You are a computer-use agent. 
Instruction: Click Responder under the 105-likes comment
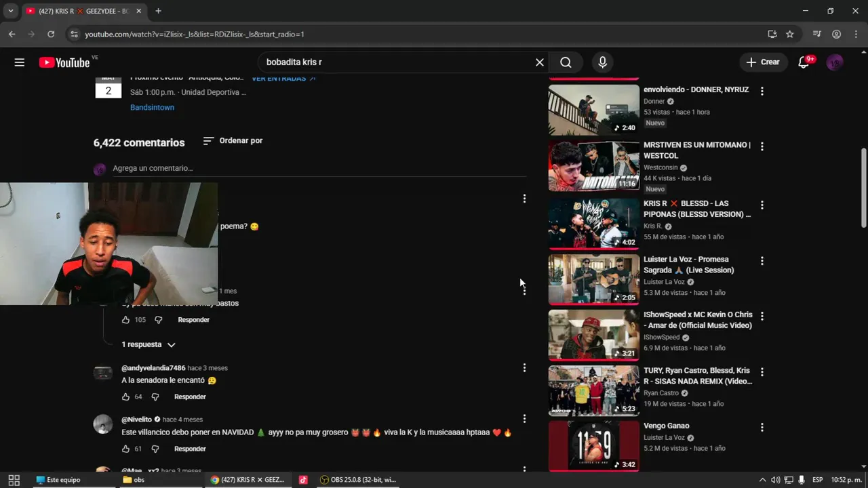[193, 320]
